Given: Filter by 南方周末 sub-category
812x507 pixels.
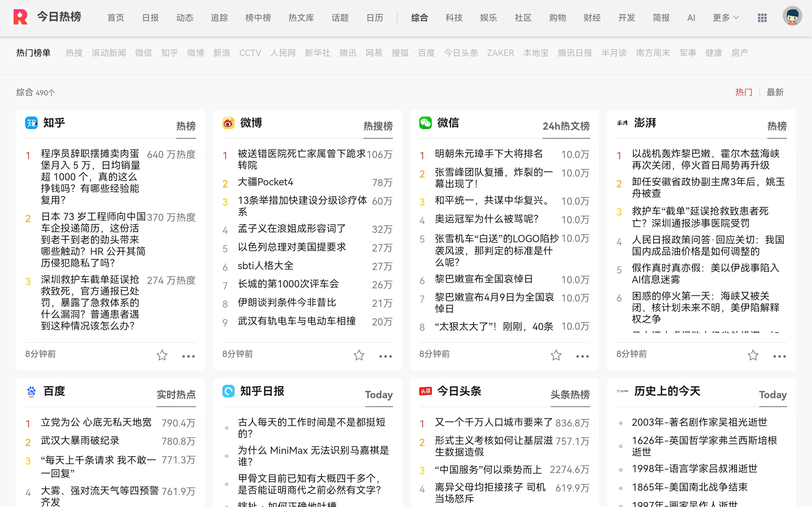Looking at the screenshot, I should (x=653, y=53).
